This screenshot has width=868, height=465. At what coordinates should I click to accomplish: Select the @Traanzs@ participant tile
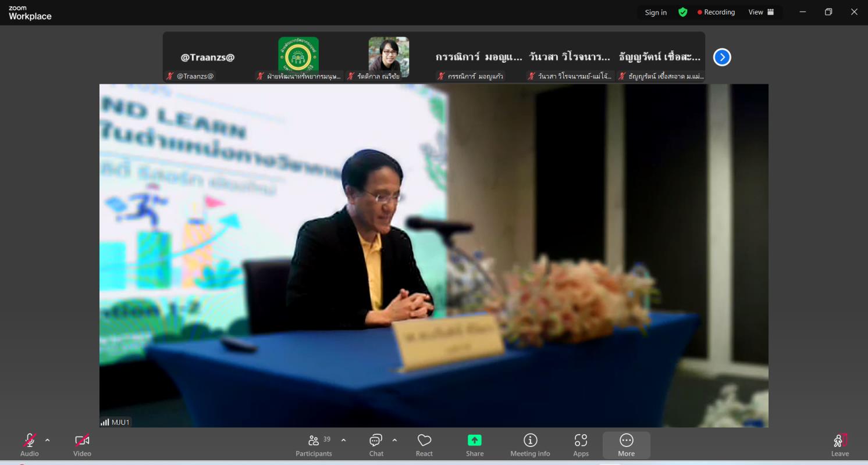click(x=208, y=58)
